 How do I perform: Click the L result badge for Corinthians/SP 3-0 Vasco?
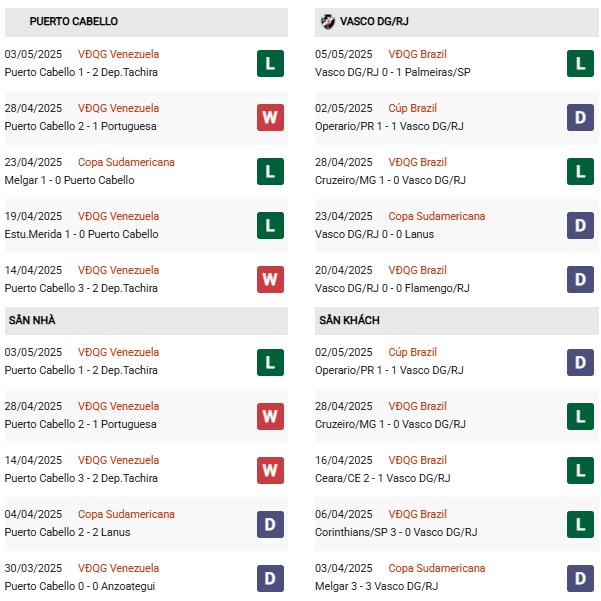pos(580,524)
